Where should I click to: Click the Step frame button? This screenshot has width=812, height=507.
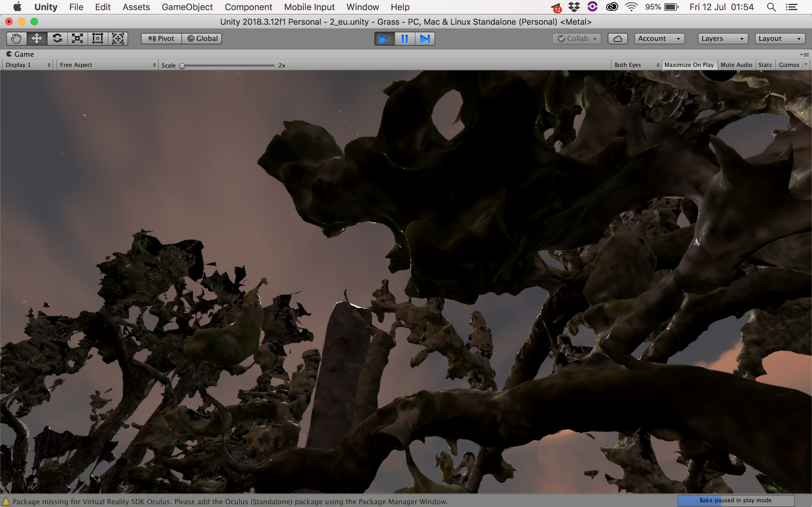425,39
